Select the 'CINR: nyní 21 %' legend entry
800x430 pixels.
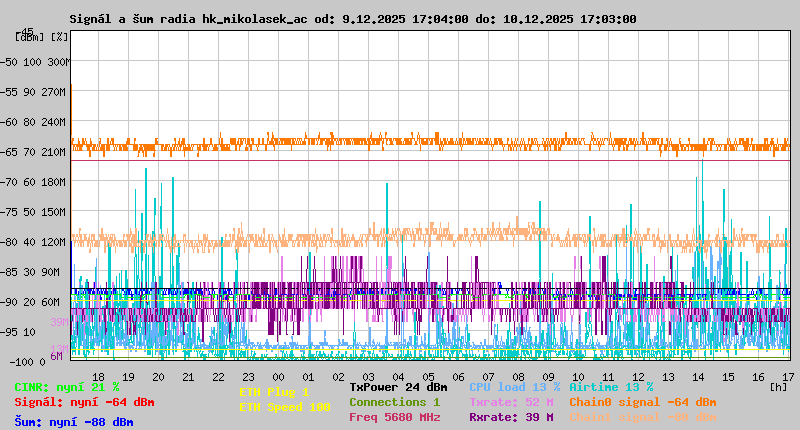tap(67, 387)
